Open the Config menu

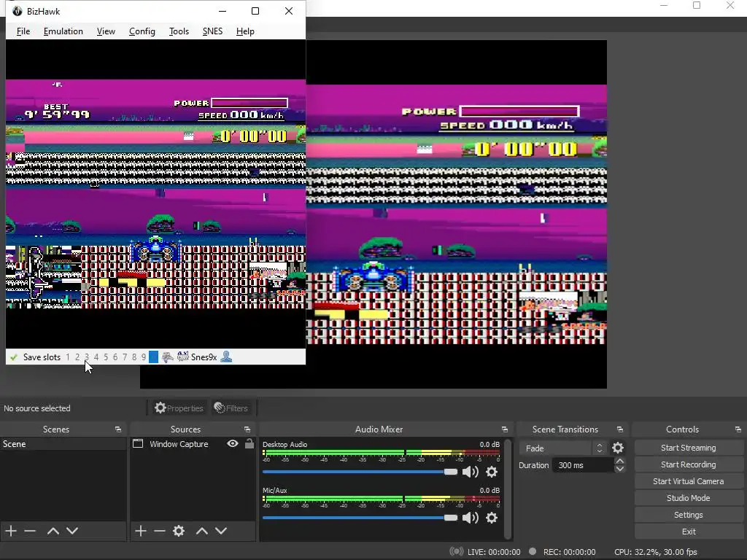click(x=142, y=31)
